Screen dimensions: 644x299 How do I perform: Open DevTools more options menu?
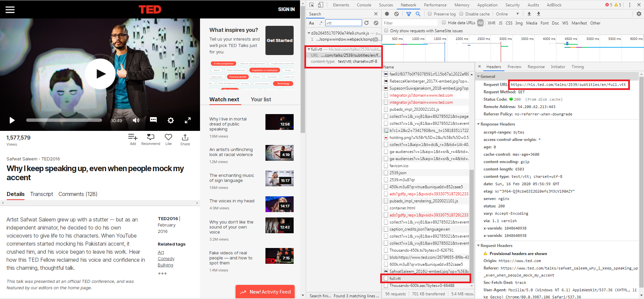630,5
